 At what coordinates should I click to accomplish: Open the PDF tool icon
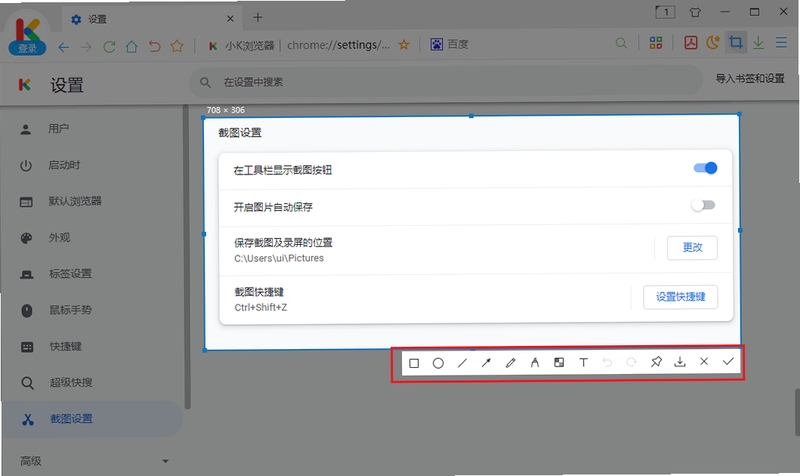(691, 42)
